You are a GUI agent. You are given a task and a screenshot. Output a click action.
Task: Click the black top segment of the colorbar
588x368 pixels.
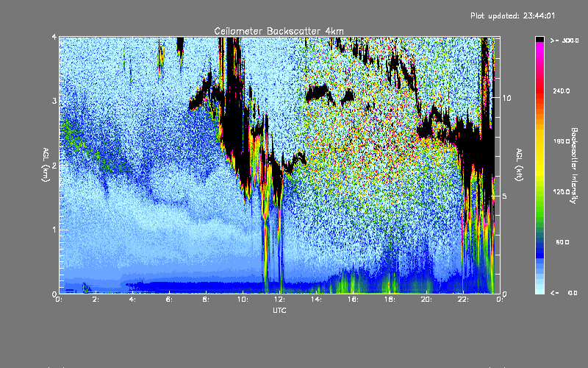pos(539,39)
